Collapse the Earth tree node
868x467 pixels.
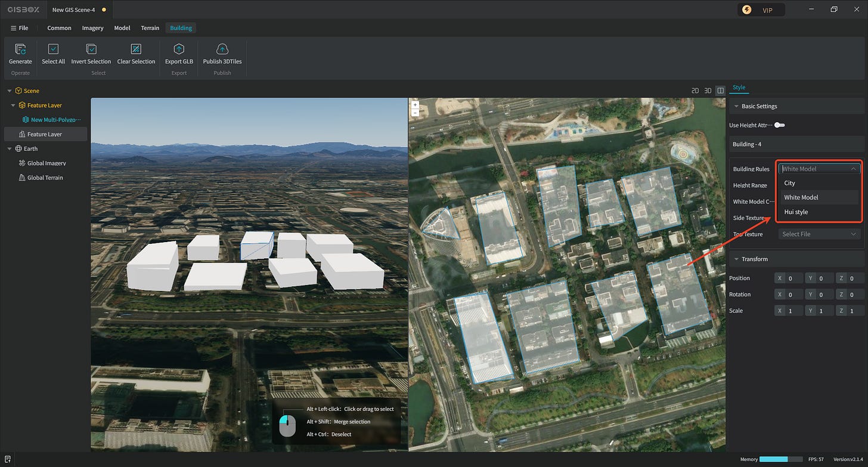(x=10, y=149)
